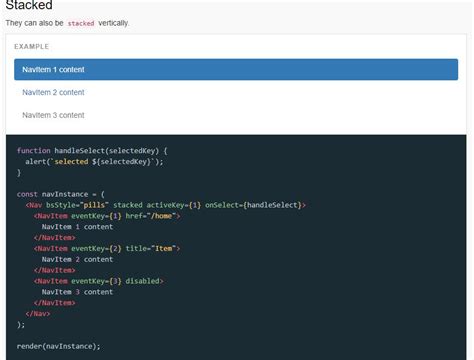
Task: Click the NavItem eventKey={3} disabled code line
Action: pos(98,281)
